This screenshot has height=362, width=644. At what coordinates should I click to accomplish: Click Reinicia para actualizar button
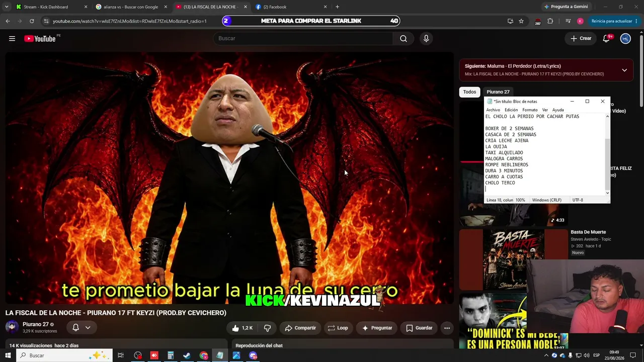pos(611,21)
